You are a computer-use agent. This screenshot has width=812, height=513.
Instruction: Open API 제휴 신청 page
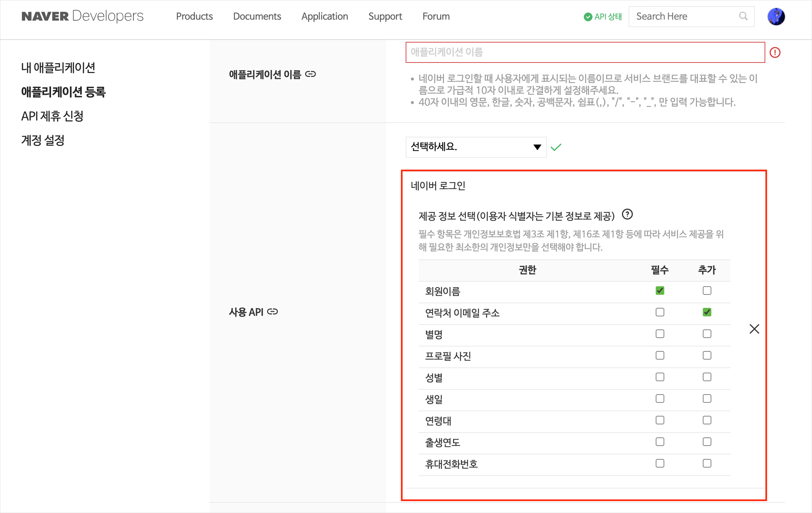tap(53, 116)
